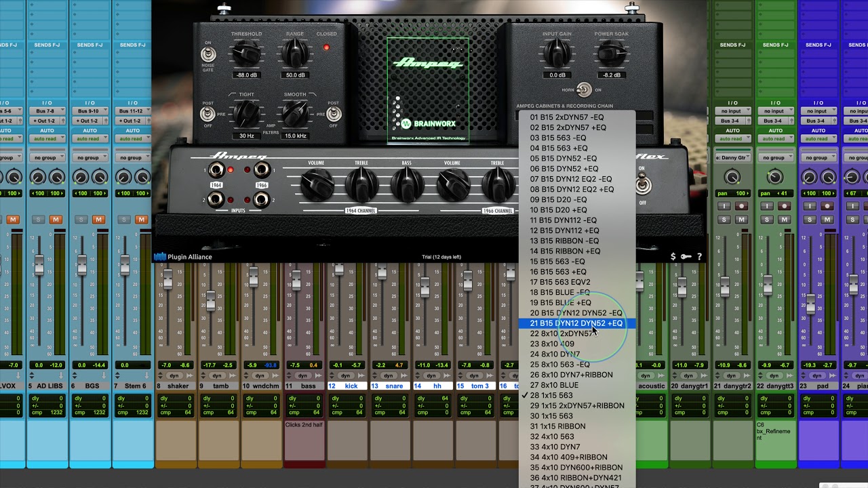Viewport: 868px width, 488px height.
Task: Record-enable the danygtr2 track
Action: point(742,206)
